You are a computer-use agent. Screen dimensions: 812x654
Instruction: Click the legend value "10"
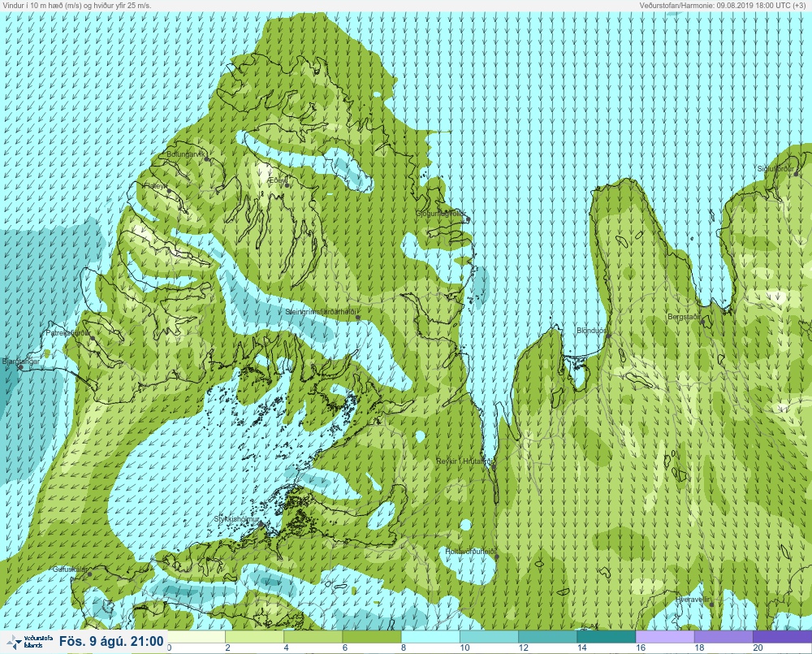coord(464,648)
